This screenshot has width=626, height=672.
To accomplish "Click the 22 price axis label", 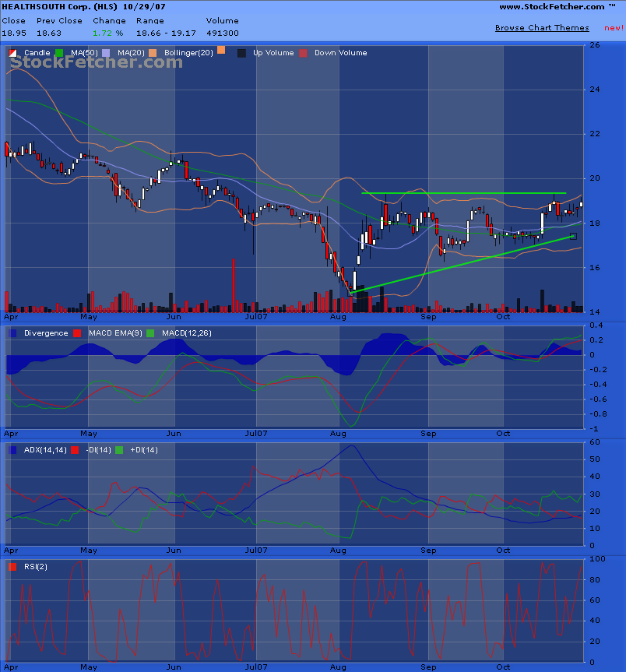I will click(x=594, y=134).
